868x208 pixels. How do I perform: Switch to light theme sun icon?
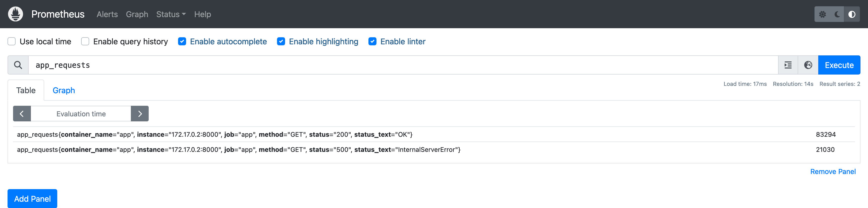click(823, 14)
